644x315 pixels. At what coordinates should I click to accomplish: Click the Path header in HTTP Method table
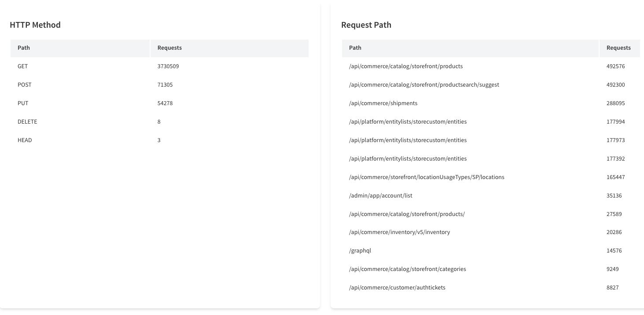23,48
